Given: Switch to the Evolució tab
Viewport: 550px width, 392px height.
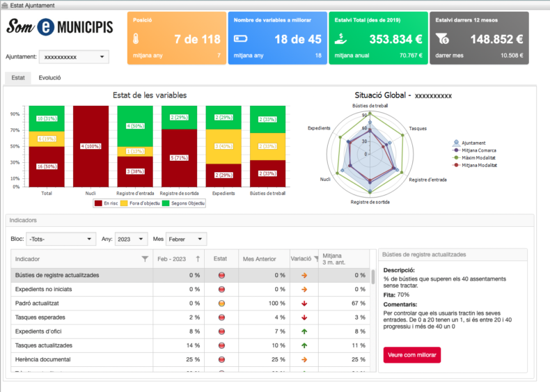Looking at the screenshot, I should pyautogui.click(x=49, y=78).
